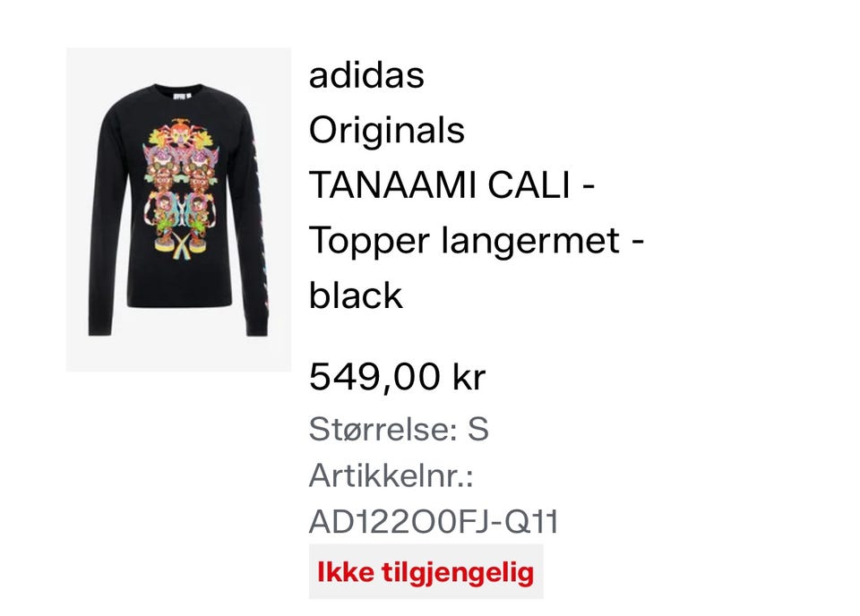Click the Topper langermet description line
The image size is (860, 616).
[476, 240]
